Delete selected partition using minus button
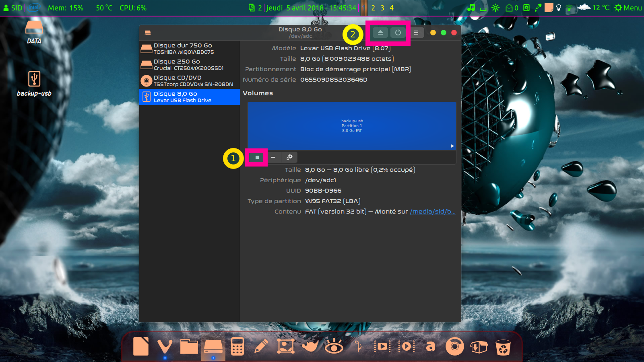Screen dimensions: 644x362 click(x=273, y=157)
